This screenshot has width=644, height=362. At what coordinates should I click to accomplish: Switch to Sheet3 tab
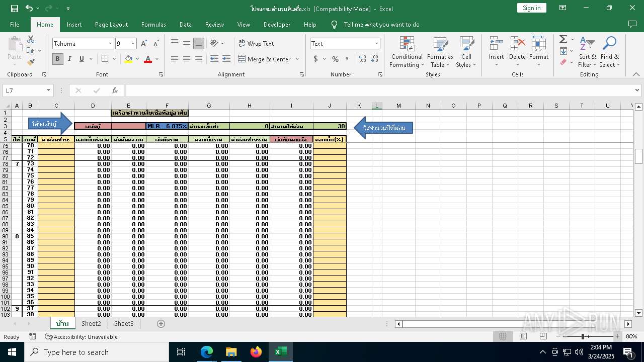124,324
